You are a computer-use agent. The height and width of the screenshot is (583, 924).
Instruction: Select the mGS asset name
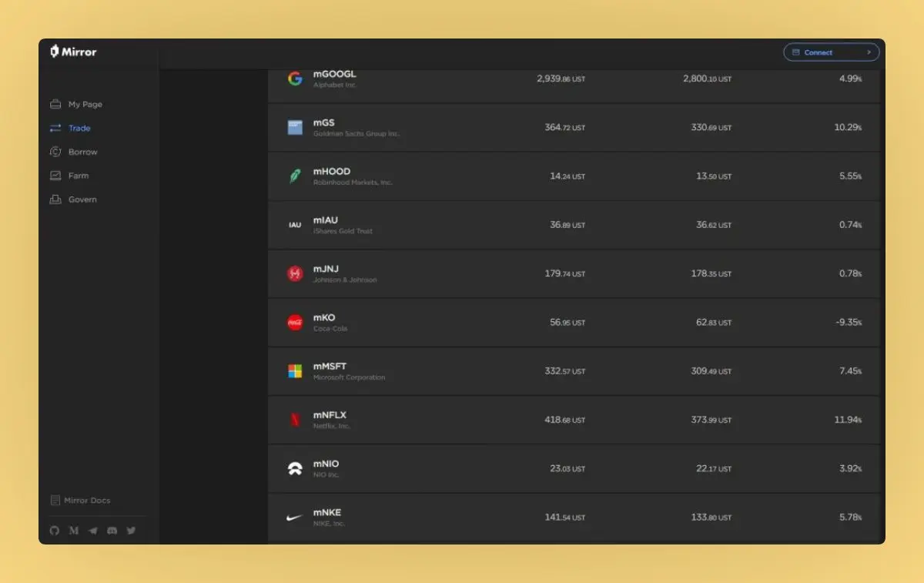pos(323,122)
